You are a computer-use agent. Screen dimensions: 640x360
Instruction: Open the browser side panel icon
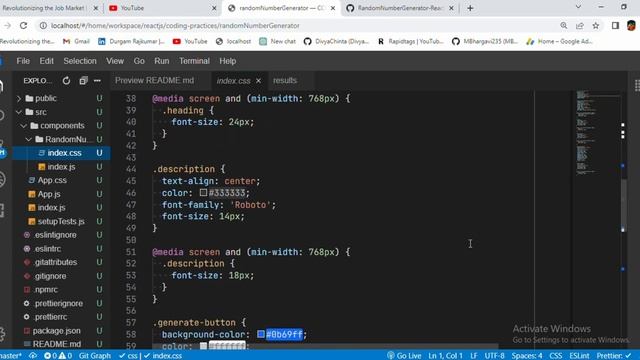(x=615, y=25)
